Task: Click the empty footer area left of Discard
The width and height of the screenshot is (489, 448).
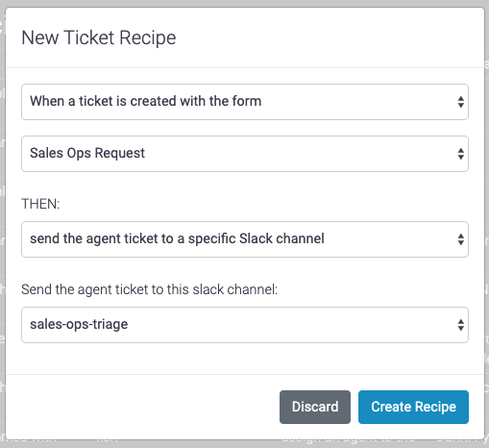Action: coord(141,407)
